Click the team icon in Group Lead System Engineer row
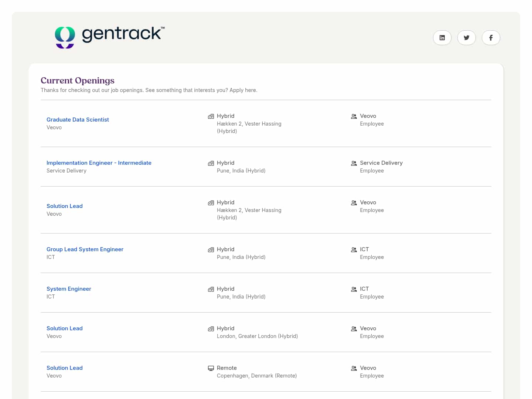The width and height of the screenshot is (532, 399). tap(354, 250)
